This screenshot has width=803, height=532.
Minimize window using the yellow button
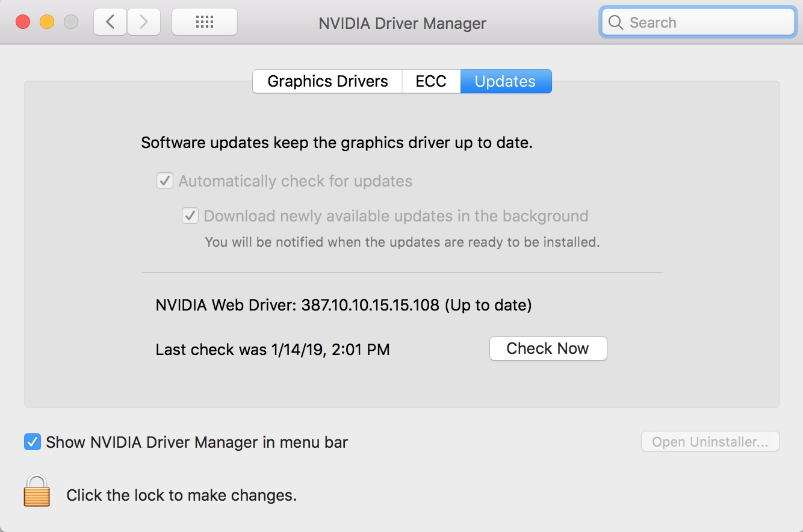(47, 22)
